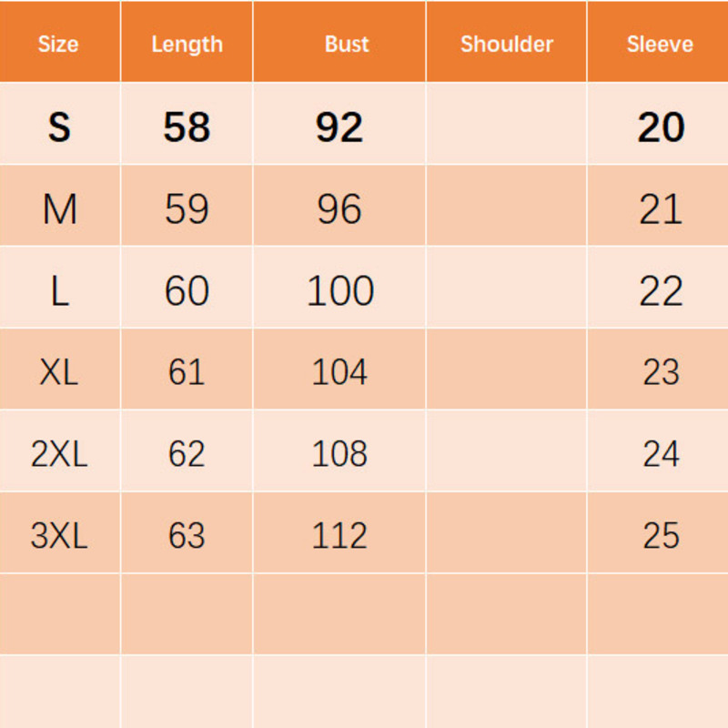
Task: Click length value 61 in XL row
Action: 187,372
